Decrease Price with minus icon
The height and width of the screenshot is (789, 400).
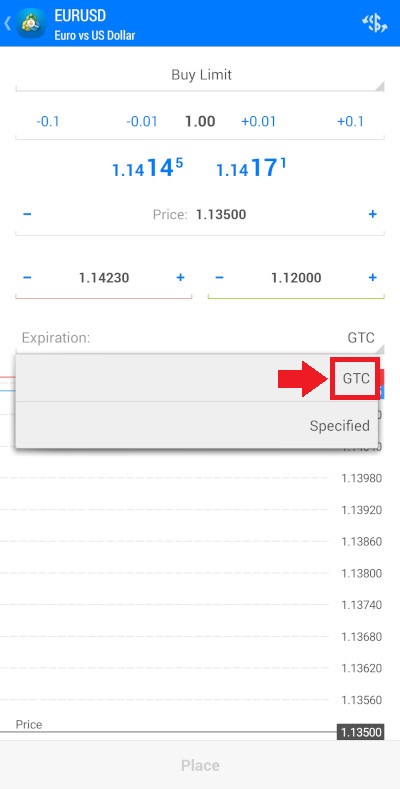(27, 215)
